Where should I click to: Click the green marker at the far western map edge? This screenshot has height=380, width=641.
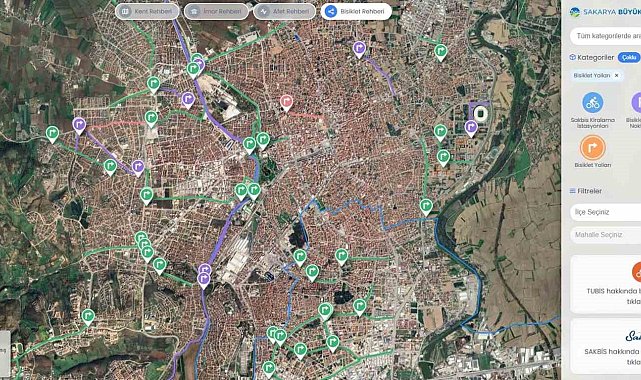(52, 134)
